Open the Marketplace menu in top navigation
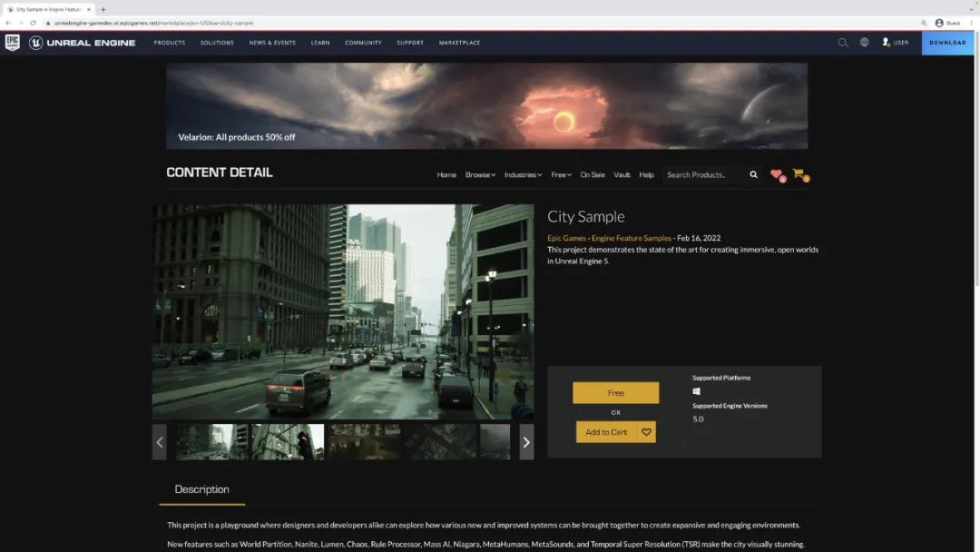The image size is (980, 552). pos(459,43)
